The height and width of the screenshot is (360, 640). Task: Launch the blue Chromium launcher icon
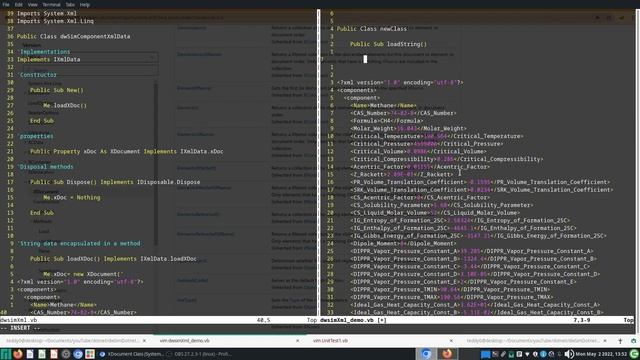pos(78,354)
